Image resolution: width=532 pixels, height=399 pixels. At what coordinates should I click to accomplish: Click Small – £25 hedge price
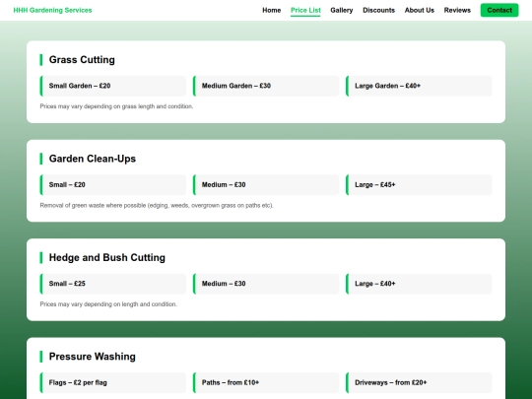coord(113,284)
